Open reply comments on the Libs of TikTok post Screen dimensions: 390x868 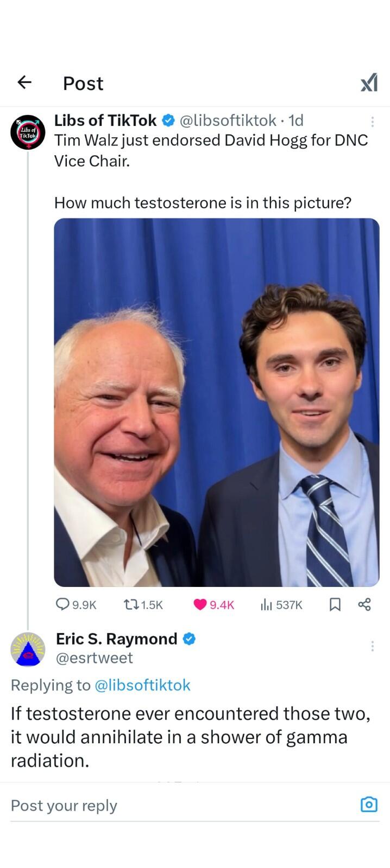[x=64, y=604]
